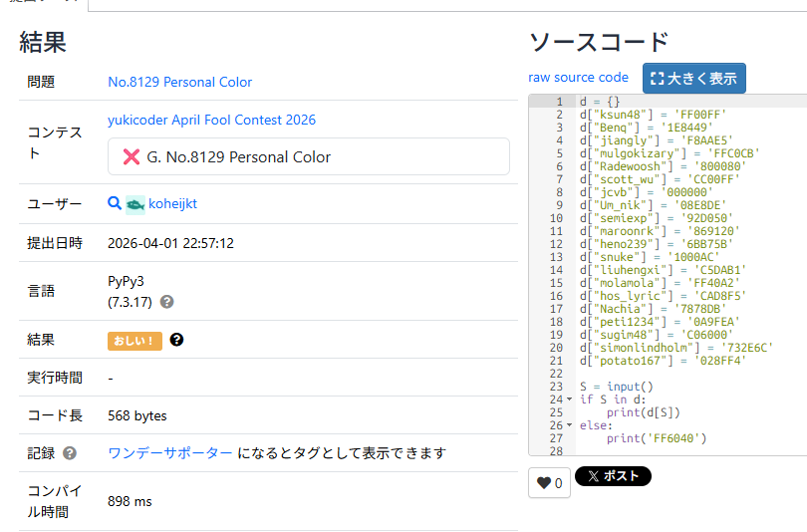Screen dimensions: 807x532
Task: Click the help icon next to 記録
Action: pos(70,453)
